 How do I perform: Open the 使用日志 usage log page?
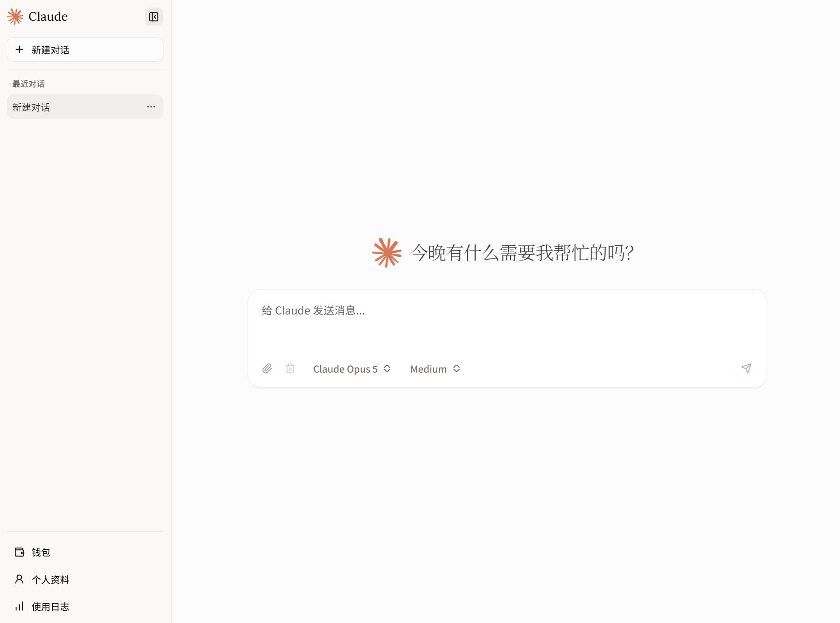pos(85,607)
